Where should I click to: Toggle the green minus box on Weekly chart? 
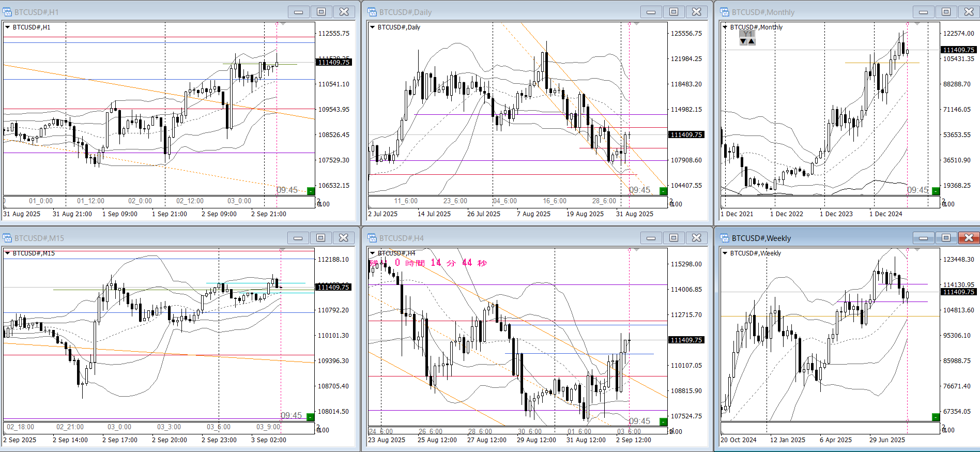[936, 417]
